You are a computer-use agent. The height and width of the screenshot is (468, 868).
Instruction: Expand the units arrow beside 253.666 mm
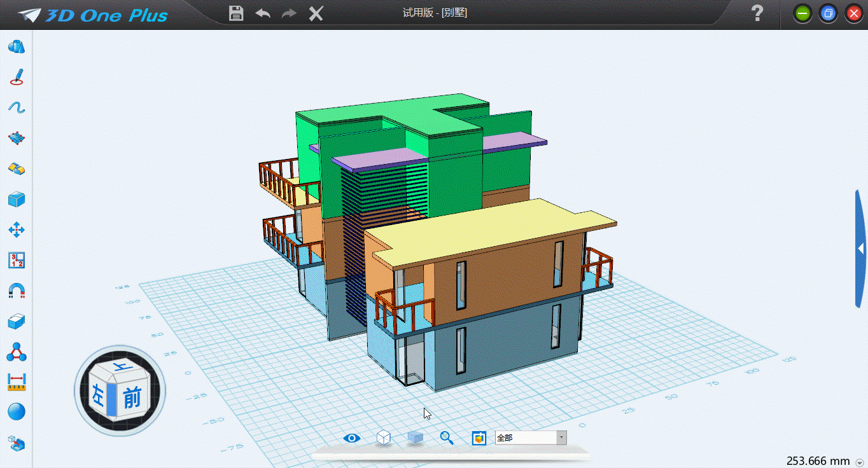(860, 462)
